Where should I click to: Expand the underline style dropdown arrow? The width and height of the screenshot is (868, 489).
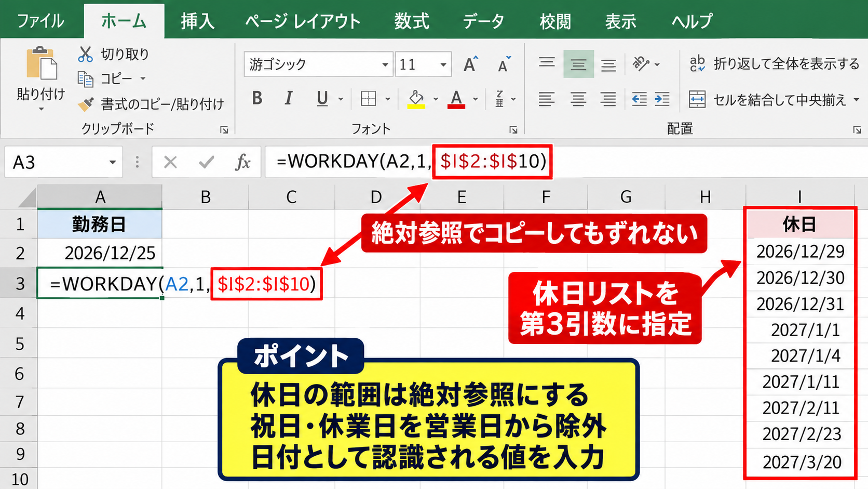341,99
